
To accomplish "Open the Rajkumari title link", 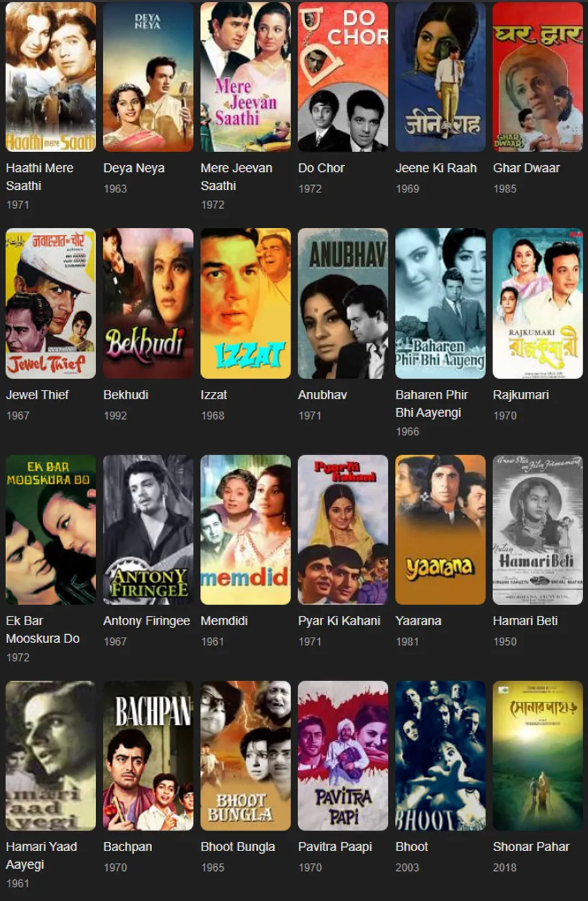I will point(520,395).
